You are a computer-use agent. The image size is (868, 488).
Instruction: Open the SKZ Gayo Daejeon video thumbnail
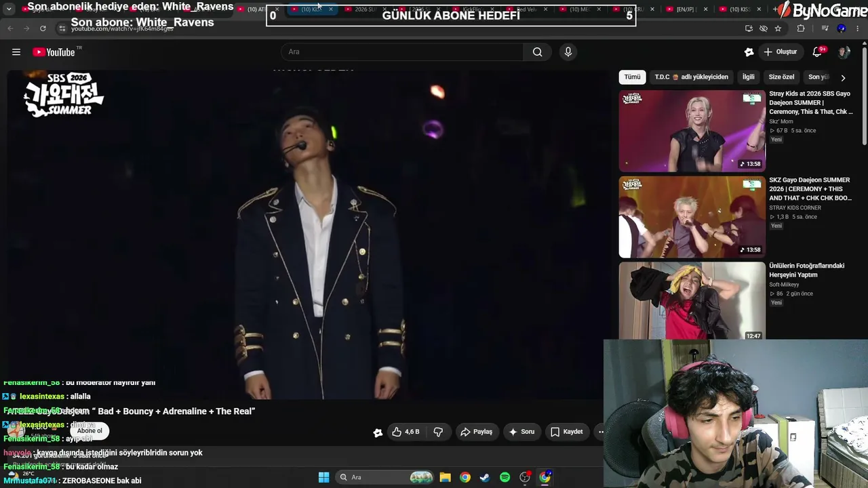click(x=692, y=217)
